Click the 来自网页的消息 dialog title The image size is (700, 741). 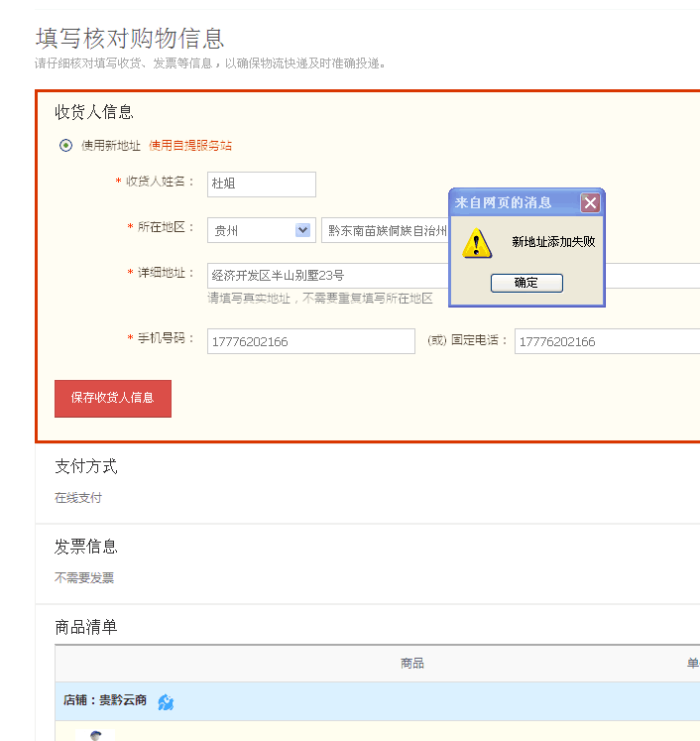pyautogui.click(x=503, y=202)
